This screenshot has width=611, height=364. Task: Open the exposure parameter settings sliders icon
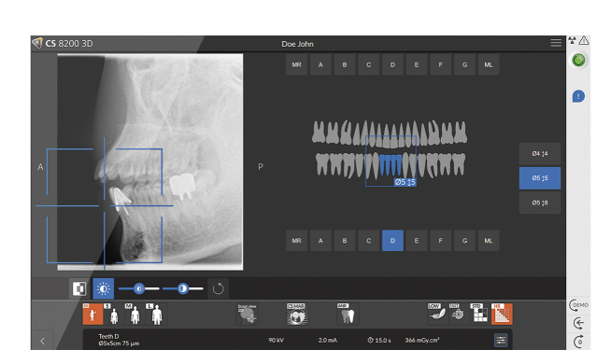click(x=501, y=341)
